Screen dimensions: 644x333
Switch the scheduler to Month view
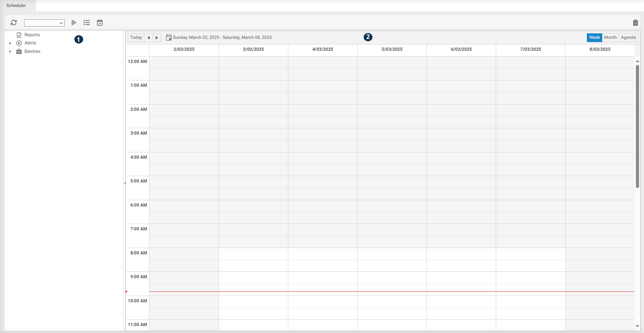tap(610, 37)
